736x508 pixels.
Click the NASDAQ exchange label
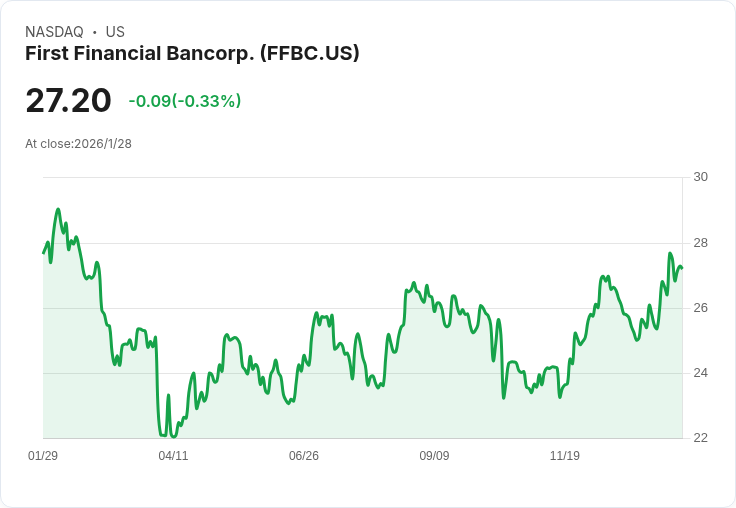point(54,32)
